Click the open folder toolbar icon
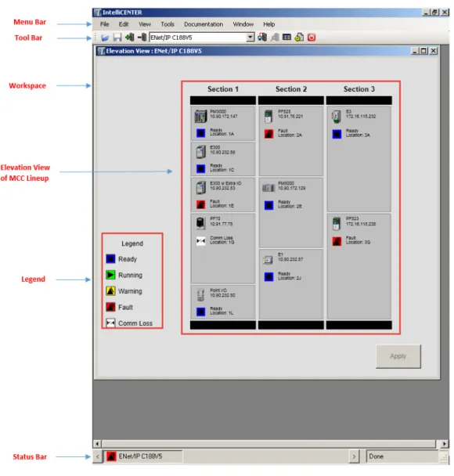 105,38
